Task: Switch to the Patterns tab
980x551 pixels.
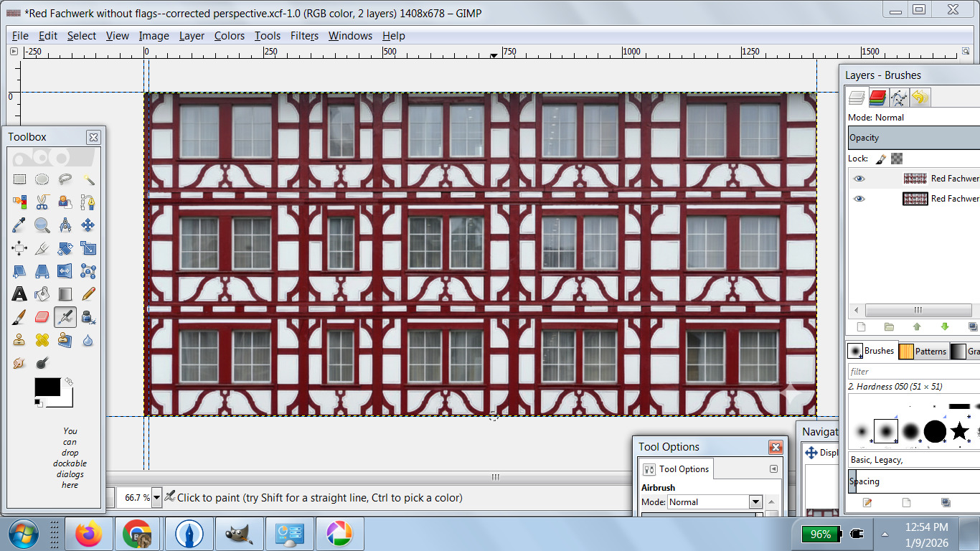Action: (923, 352)
